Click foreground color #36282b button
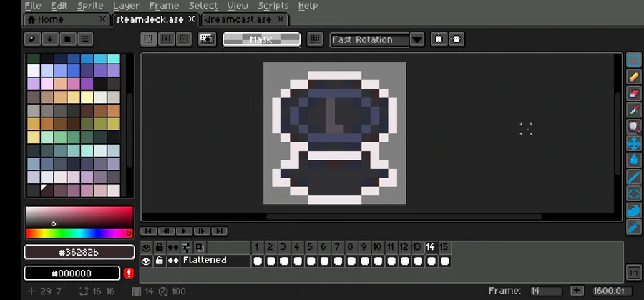This screenshot has width=644, height=300. pyautogui.click(x=79, y=252)
